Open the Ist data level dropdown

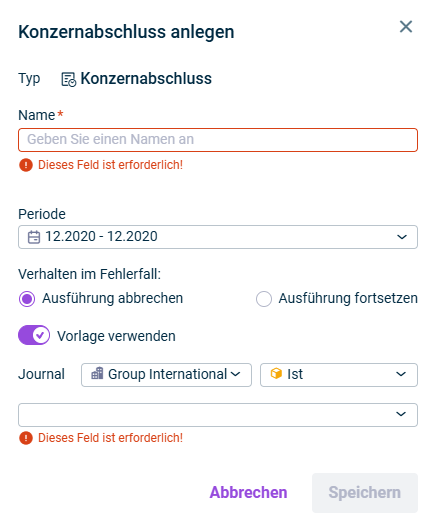coord(339,375)
